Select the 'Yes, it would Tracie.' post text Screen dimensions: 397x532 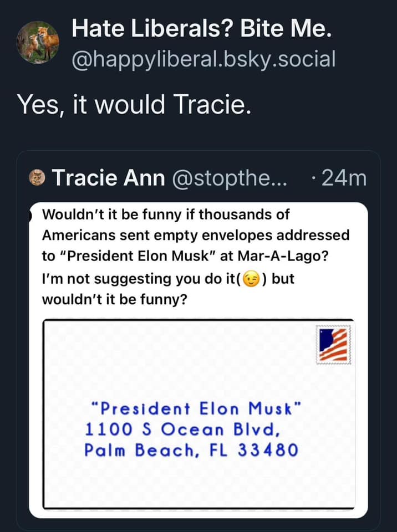pyautogui.click(x=135, y=104)
